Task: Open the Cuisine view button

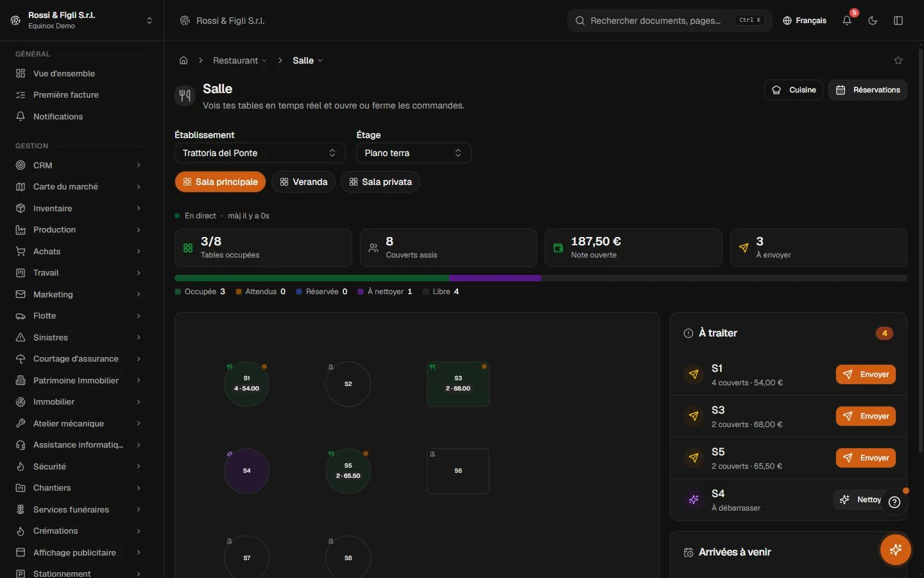Action: tap(794, 90)
